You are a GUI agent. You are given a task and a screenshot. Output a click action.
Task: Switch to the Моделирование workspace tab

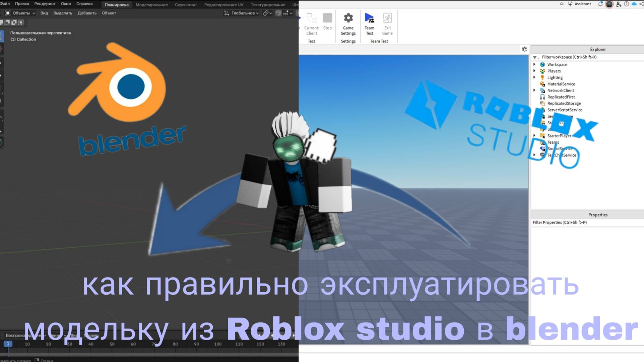click(152, 5)
